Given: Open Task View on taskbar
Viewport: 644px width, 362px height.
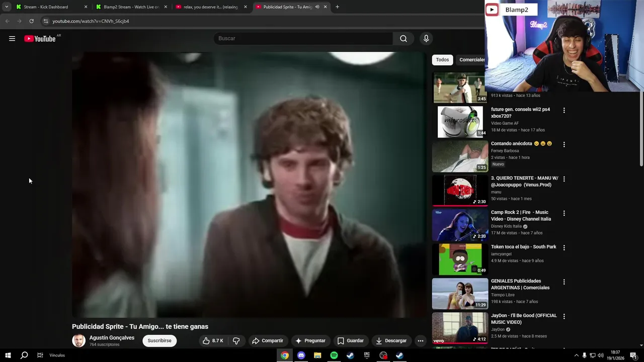Looking at the screenshot, I should click(40, 355).
